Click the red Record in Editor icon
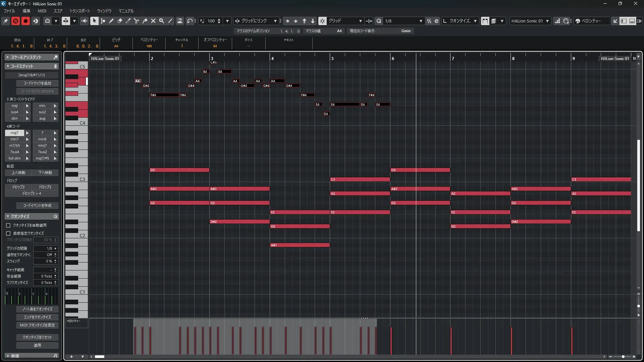This screenshot has width=644, height=362. pos(25,21)
